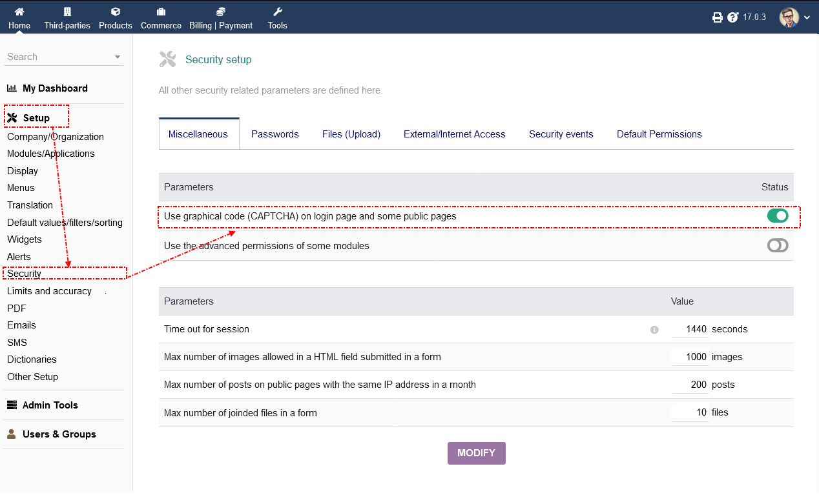Open Limits and accuracy page

click(49, 291)
